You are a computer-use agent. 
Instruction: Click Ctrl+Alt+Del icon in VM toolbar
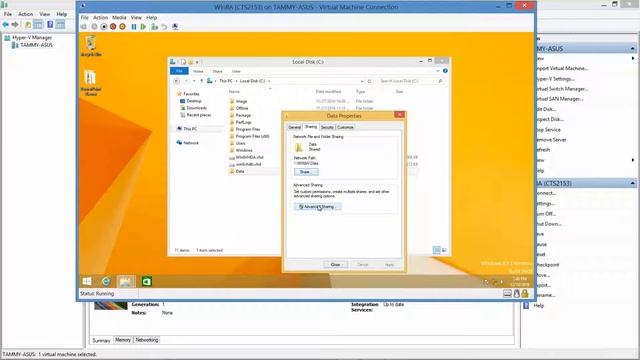[84, 27]
